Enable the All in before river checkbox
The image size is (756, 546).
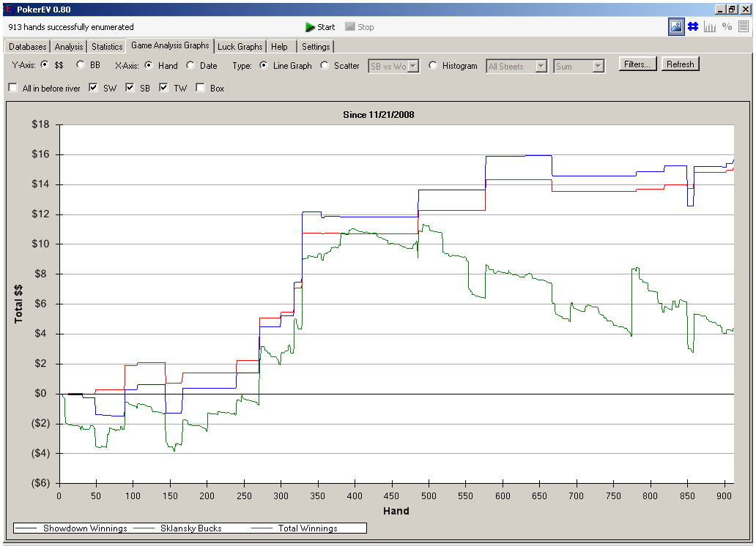12,88
